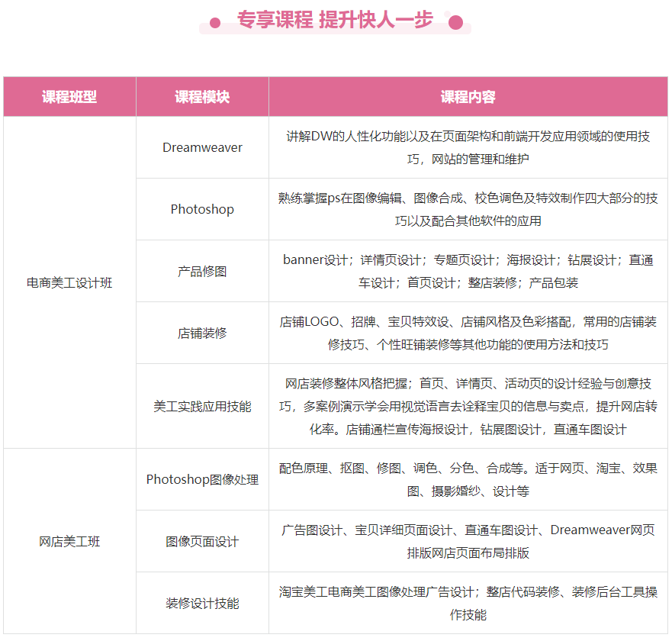Click the description starting 配色原理、抠图

[468, 479]
